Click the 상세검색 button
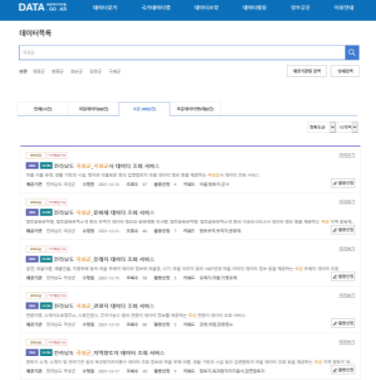The image size is (376, 380). coord(345,71)
